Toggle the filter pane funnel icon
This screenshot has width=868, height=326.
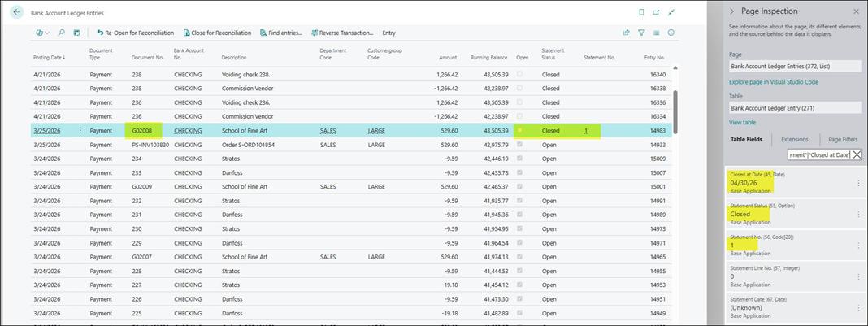tap(641, 33)
